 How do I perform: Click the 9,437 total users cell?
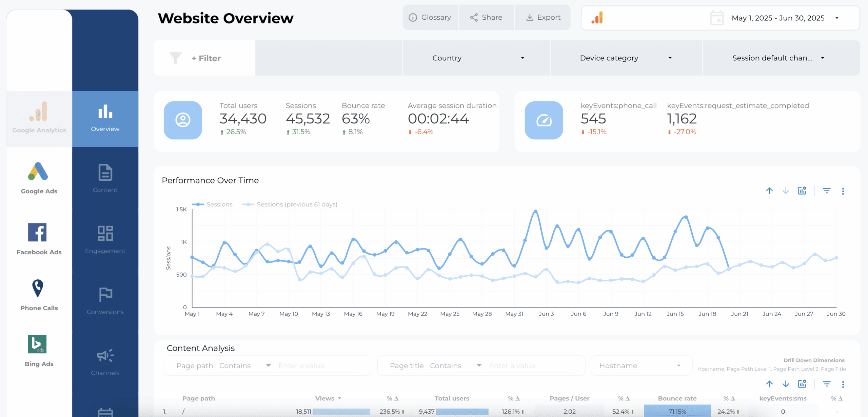(427, 412)
